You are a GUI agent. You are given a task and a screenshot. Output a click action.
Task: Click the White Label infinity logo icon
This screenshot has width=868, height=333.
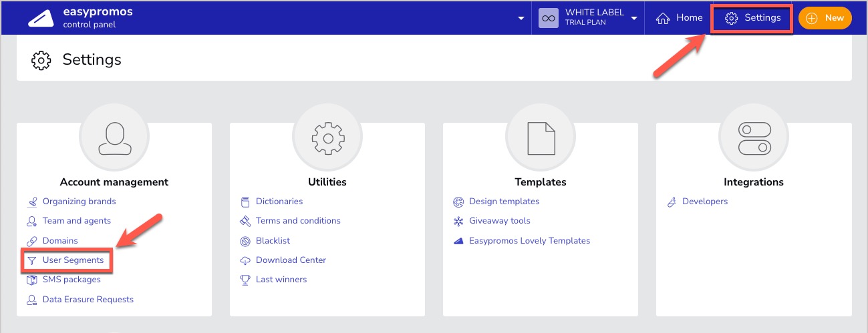pos(549,18)
